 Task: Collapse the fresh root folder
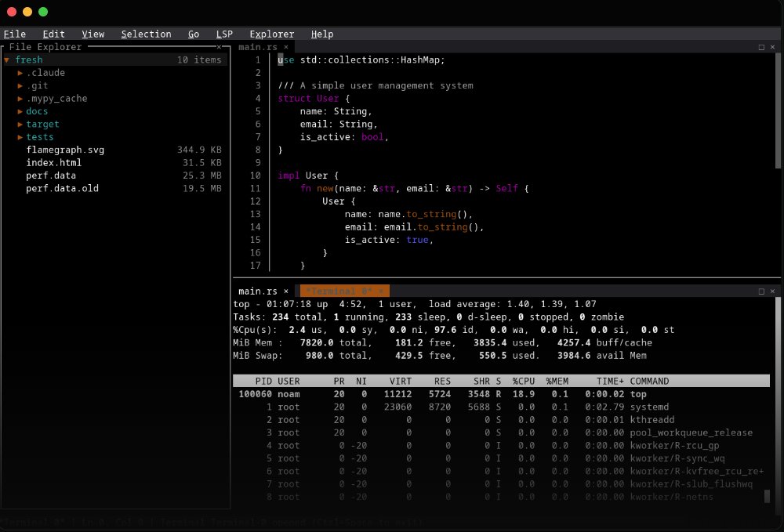click(x=6, y=60)
